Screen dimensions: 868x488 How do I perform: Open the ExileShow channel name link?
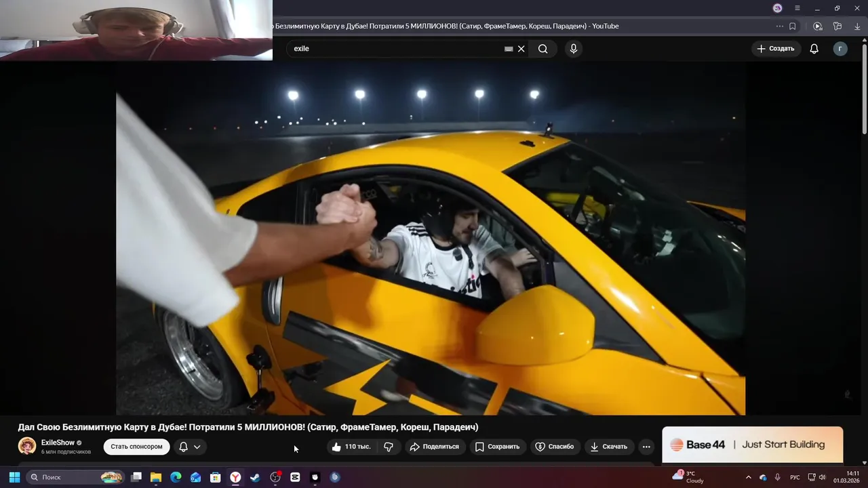click(58, 443)
